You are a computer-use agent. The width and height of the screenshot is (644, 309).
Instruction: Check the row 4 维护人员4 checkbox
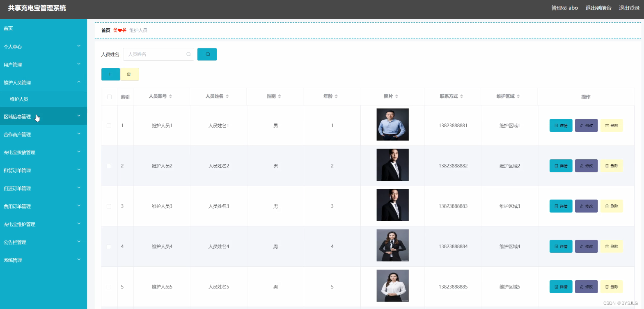pyautogui.click(x=109, y=247)
